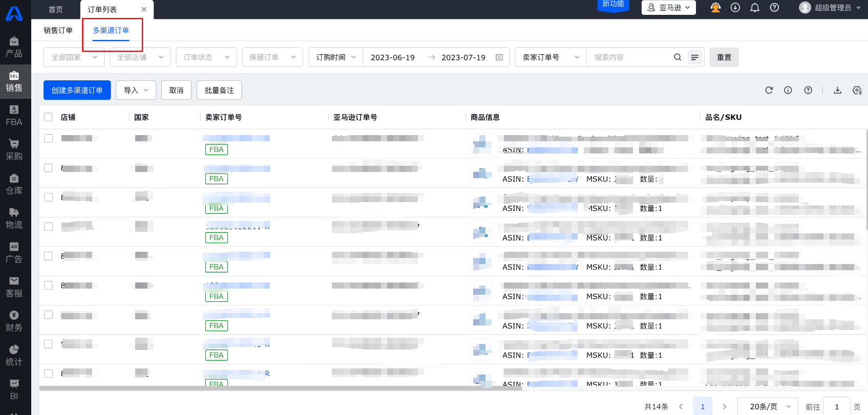The image size is (868, 415).
Task: Click the 重置 button
Action: click(724, 57)
